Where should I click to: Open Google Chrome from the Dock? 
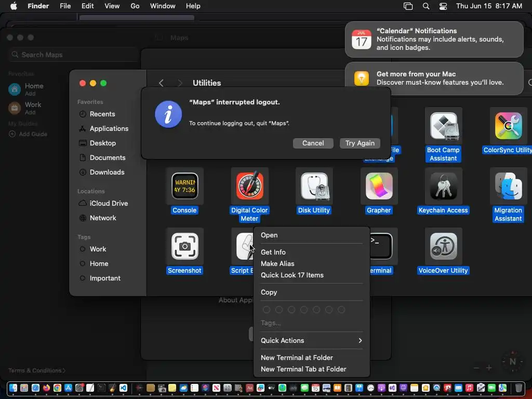click(57, 388)
